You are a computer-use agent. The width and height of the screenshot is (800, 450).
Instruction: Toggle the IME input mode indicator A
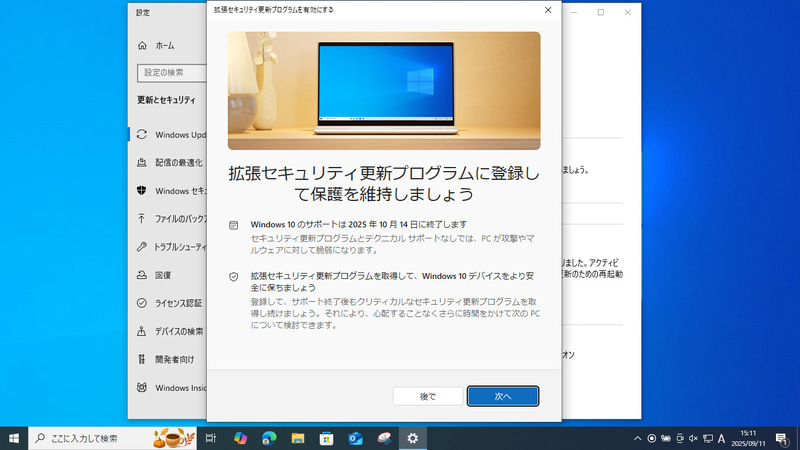pyautogui.click(x=721, y=438)
